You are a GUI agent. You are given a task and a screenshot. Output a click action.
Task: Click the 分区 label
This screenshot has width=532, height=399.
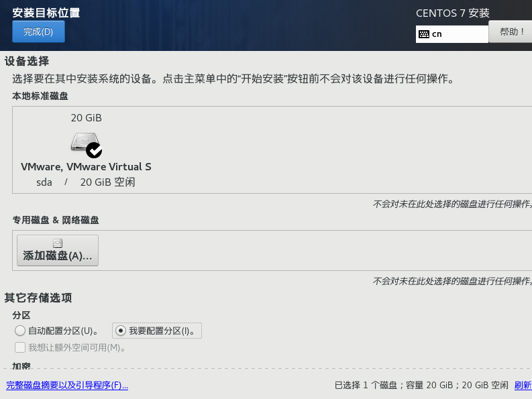[21, 315]
